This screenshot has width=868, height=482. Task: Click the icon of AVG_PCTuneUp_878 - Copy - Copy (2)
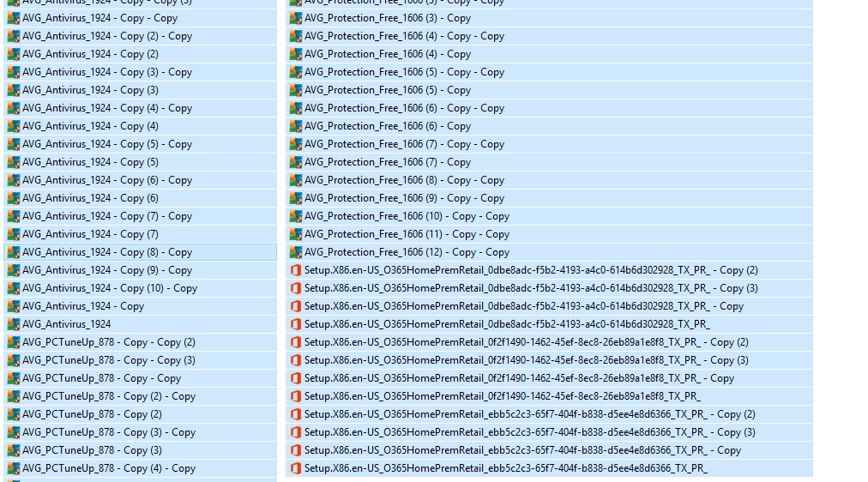(13, 342)
